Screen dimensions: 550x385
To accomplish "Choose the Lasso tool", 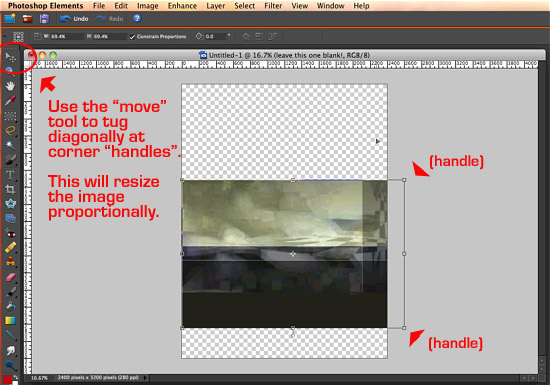I will pos(10,130).
